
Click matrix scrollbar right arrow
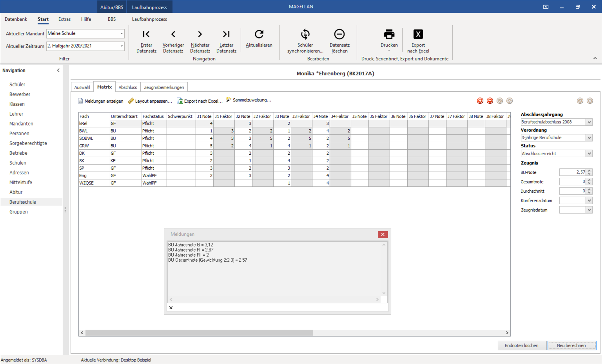pyautogui.click(x=507, y=333)
